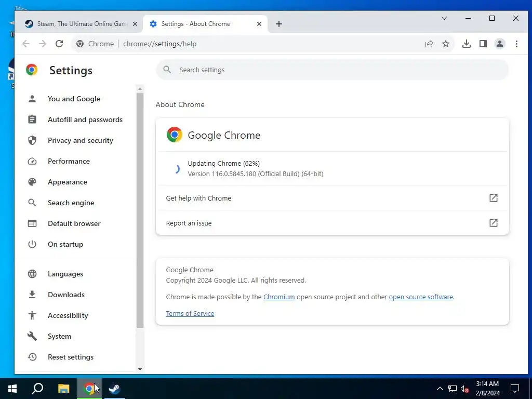Open the tab search chevron
This screenshot has width=532, height=399.
coord(444,18)
